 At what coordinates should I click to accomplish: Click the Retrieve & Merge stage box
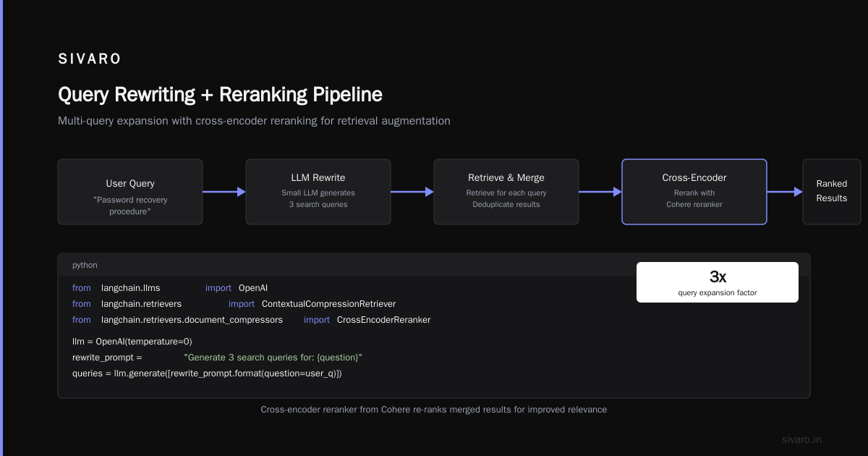click(506, 192)
